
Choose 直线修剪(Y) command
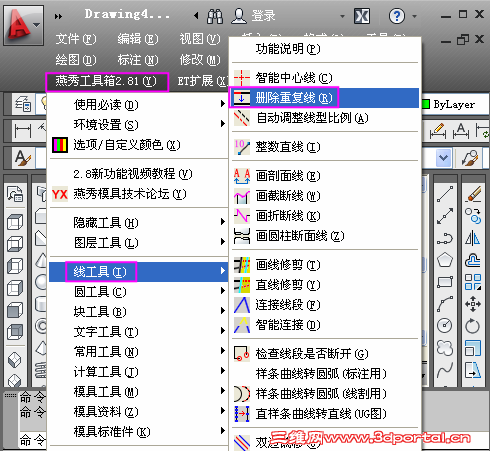point(325,285)
